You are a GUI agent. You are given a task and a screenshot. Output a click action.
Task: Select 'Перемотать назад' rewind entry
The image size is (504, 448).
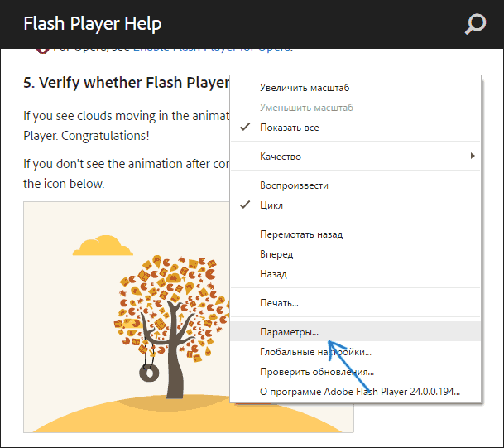(300, 234)
